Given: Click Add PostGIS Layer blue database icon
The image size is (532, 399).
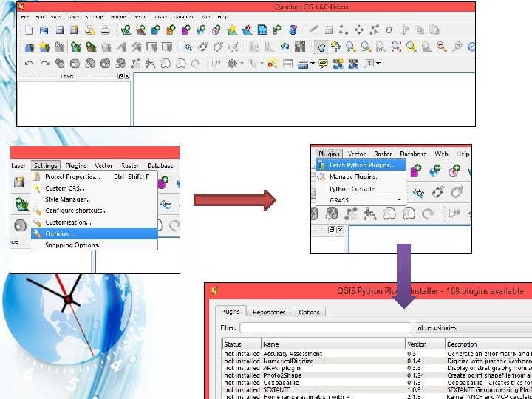Looking at the screenshot, I should click(156, 30).
